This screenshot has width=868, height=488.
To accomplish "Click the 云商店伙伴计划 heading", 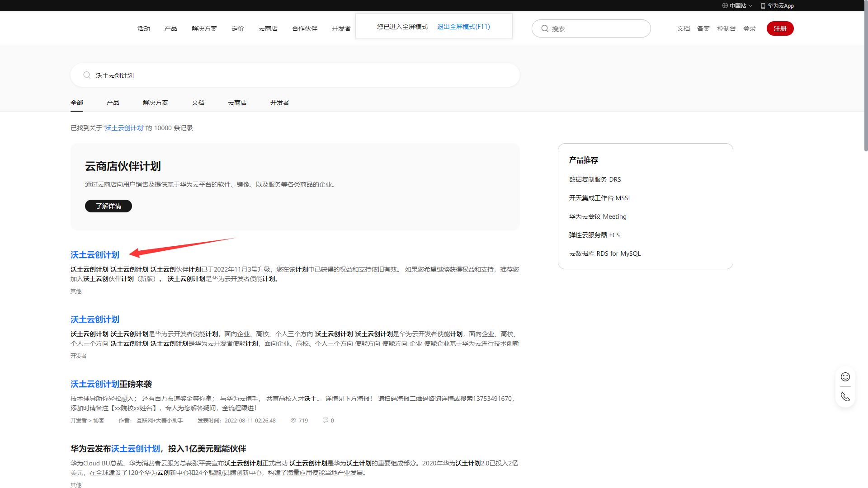I will 123,166.
